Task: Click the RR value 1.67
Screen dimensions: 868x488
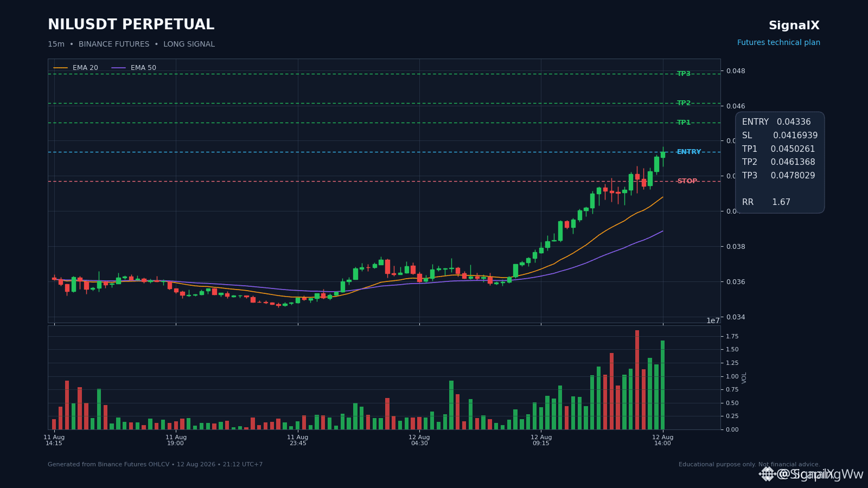Action: (x=781, y=202)
